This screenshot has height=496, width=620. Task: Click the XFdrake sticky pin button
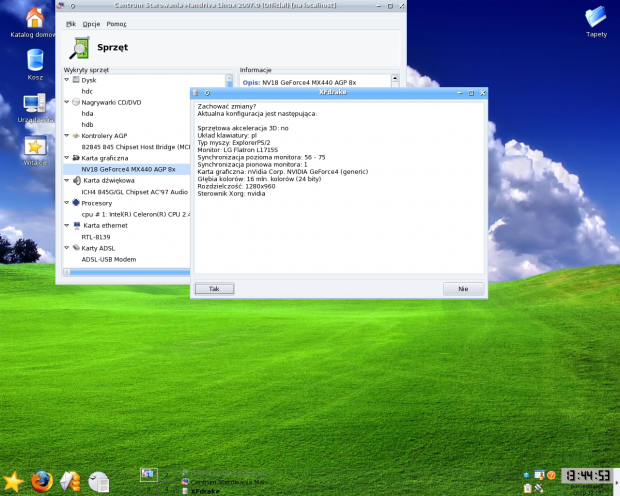pos(207,93)
